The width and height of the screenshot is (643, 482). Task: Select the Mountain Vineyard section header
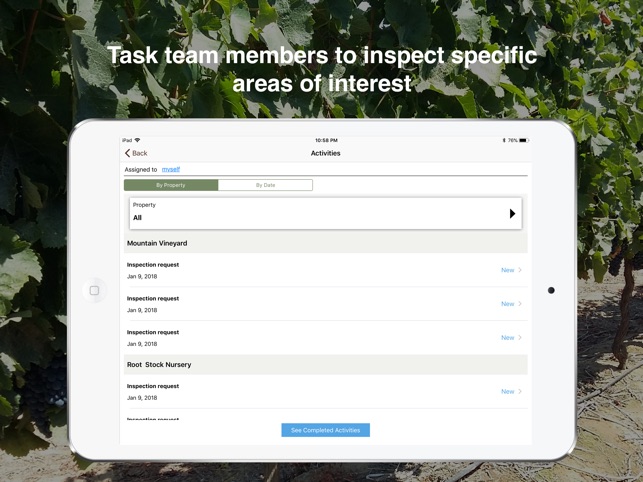point(326,243)
